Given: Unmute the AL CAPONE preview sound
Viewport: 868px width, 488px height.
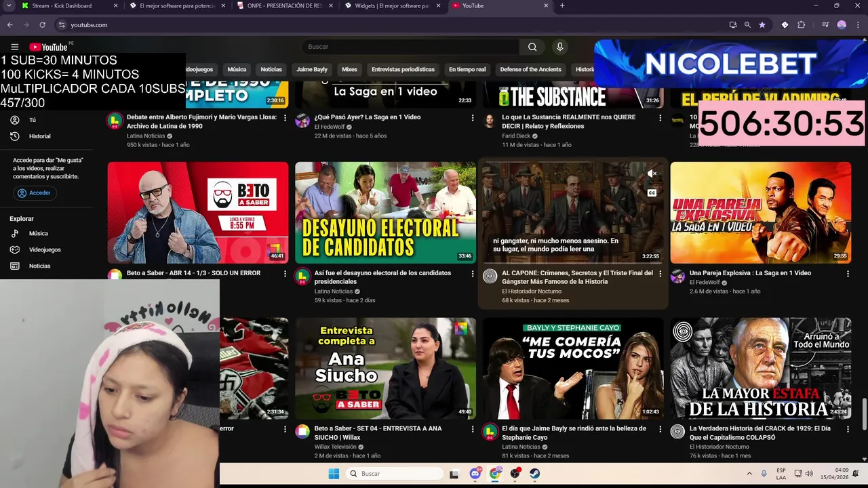Looking at the screenshot, I should 652,174.
